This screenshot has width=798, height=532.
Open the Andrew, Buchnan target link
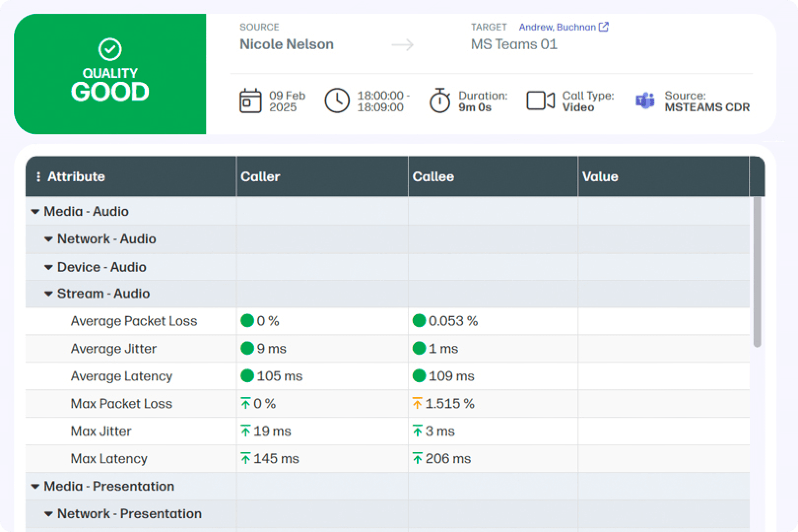coord(558,27)
